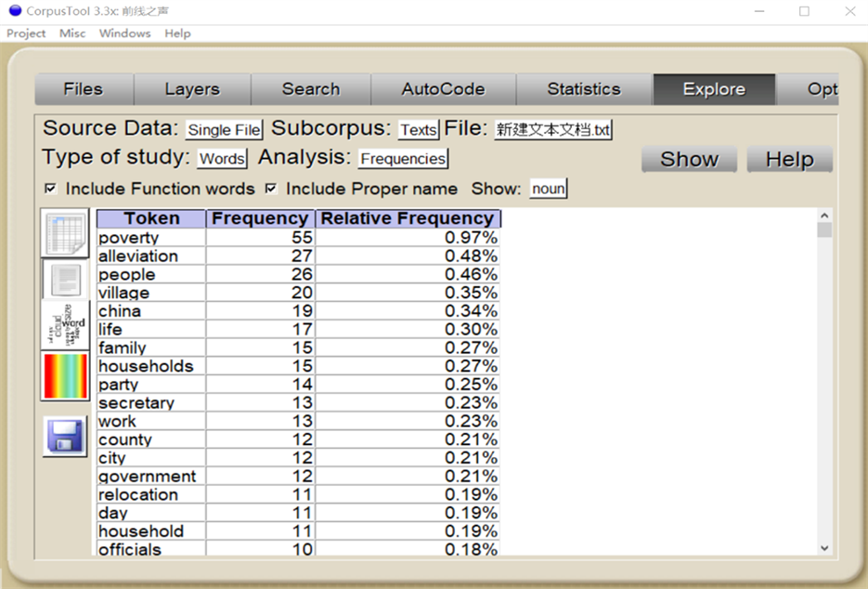Open the Type of study 'Words' dropdown

(222, 159)
